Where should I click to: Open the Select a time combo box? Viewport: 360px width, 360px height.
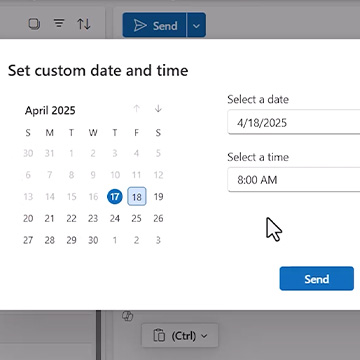coord(294,180)
